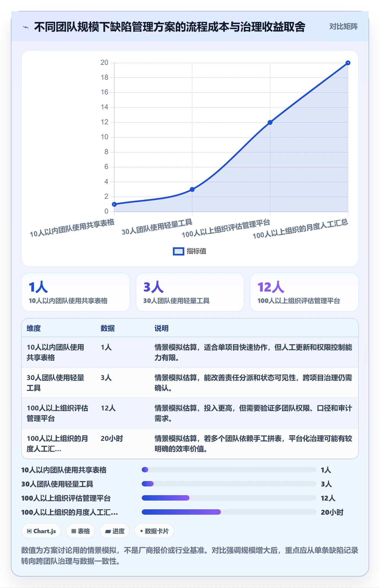Click the lightning icon beside the title

26,27
